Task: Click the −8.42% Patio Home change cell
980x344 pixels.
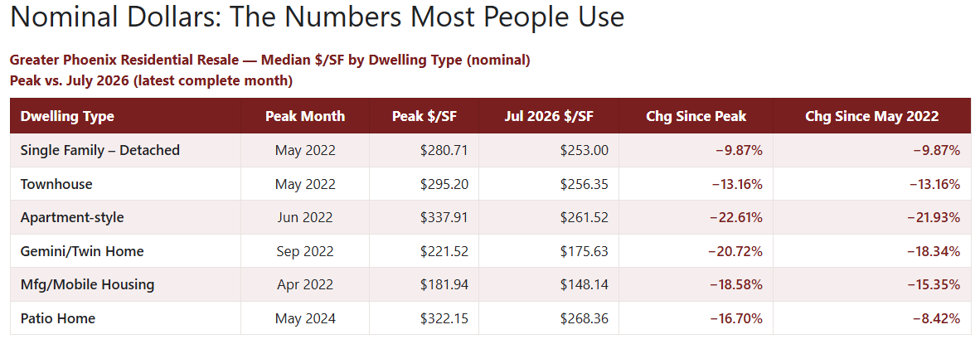Action: [936, 319]
